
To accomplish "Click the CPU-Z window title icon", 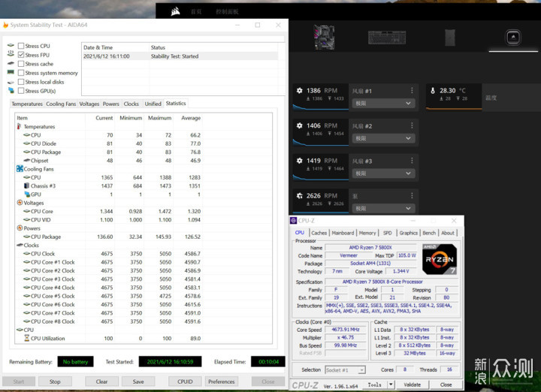I will [x=293, y=221].
